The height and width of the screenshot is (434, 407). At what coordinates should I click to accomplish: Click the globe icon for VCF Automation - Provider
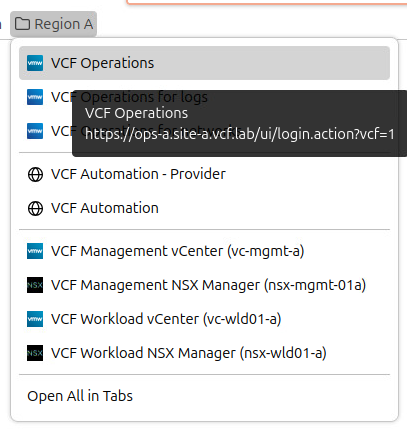(35, 174)
